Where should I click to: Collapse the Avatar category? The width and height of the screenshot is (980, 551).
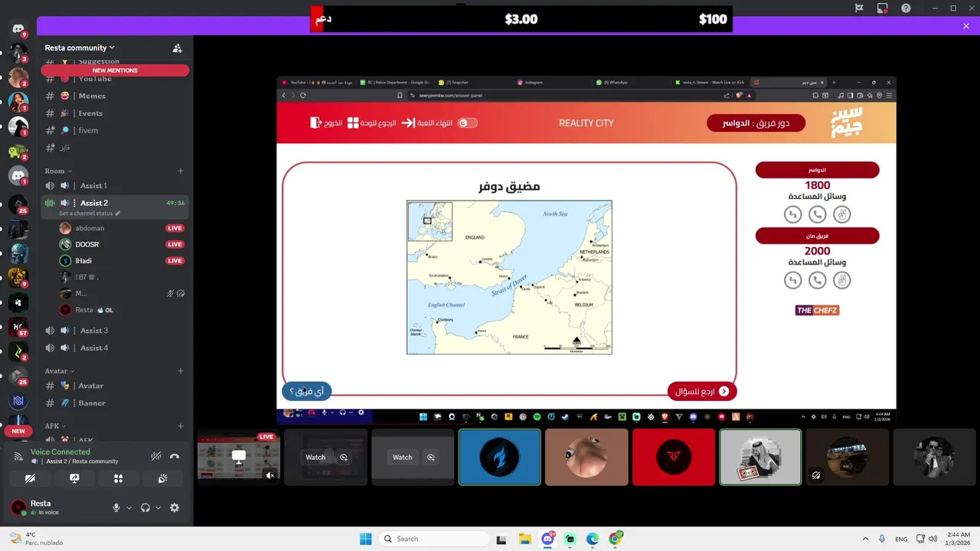[x=60, y=371]
